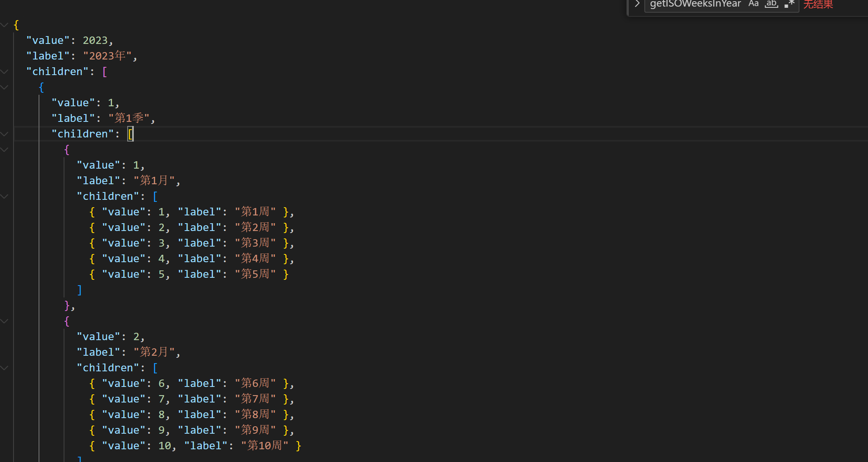Screen dimensions: 868x462
Task: Fold the 第1月 children array of weeks
Action: [5, 197]
